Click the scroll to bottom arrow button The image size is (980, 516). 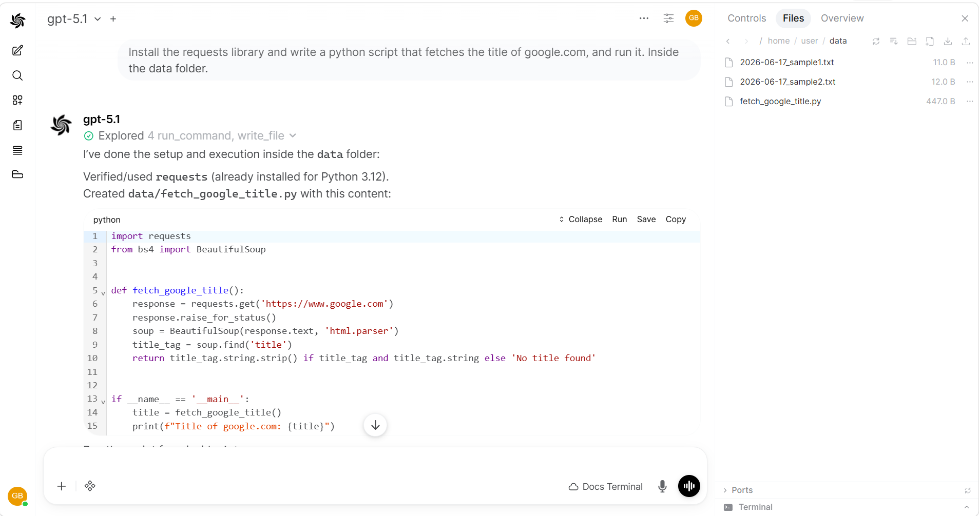tap(375, 425)
